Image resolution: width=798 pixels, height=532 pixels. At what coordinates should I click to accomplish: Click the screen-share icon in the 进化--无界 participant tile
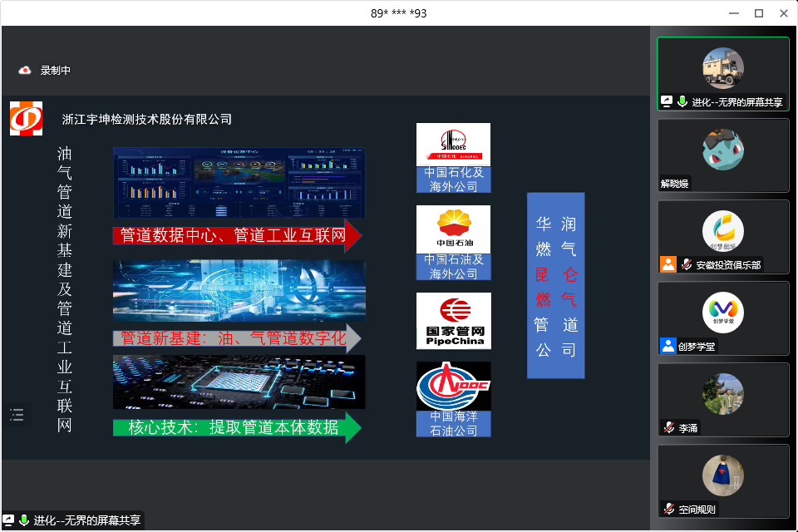coord(667,101)
